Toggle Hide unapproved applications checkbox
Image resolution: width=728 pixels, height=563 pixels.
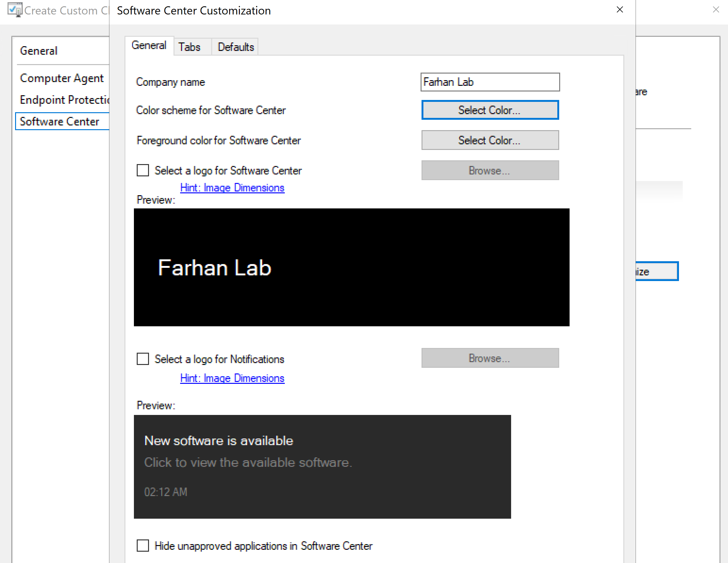143,546
